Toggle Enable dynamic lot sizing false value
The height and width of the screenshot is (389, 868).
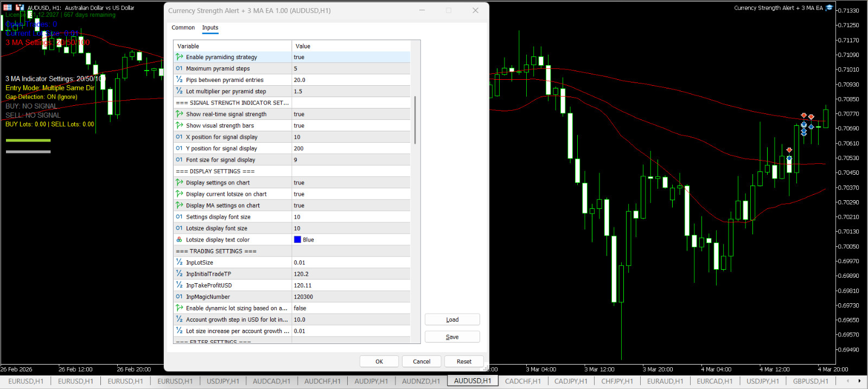pyautogui.click(x=351, y=308)
